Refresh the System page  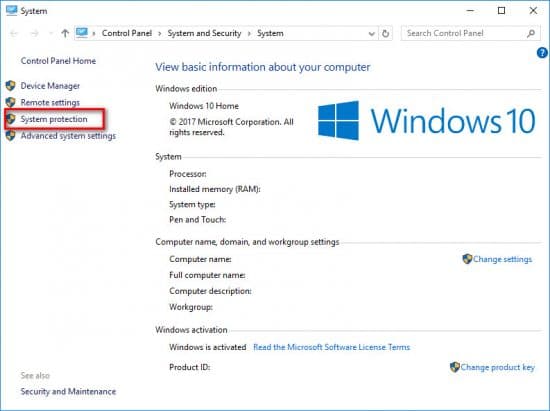385,34
